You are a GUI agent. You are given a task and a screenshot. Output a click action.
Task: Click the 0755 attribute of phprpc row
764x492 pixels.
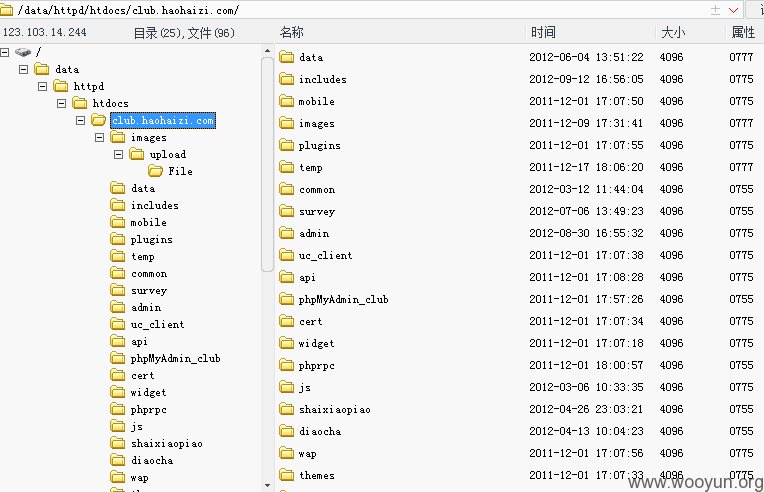(741, 365)
